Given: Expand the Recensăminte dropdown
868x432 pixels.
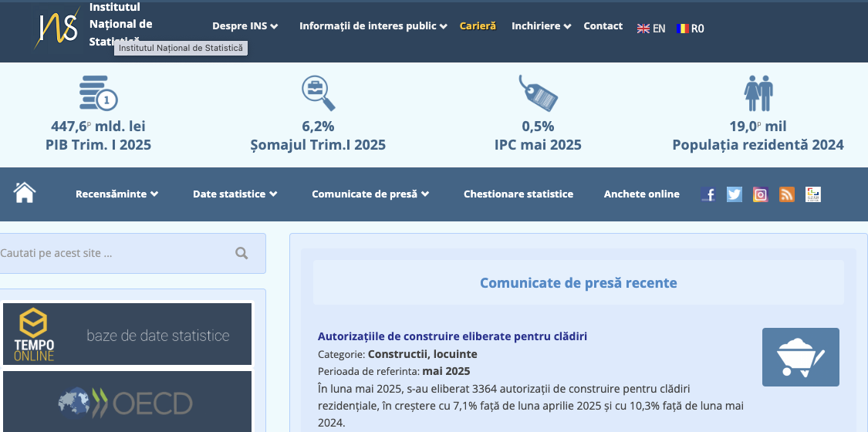Looking at the screenshot, I should pos(117,194).
